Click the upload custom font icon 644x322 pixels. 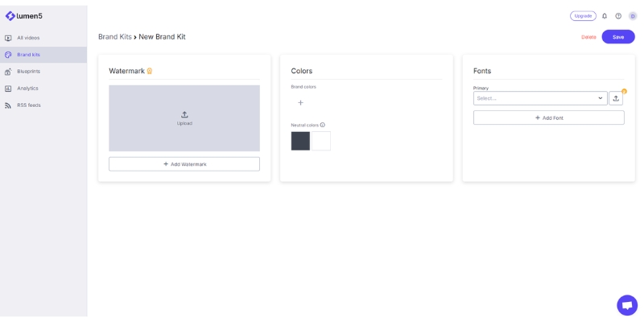coord(616,98)
